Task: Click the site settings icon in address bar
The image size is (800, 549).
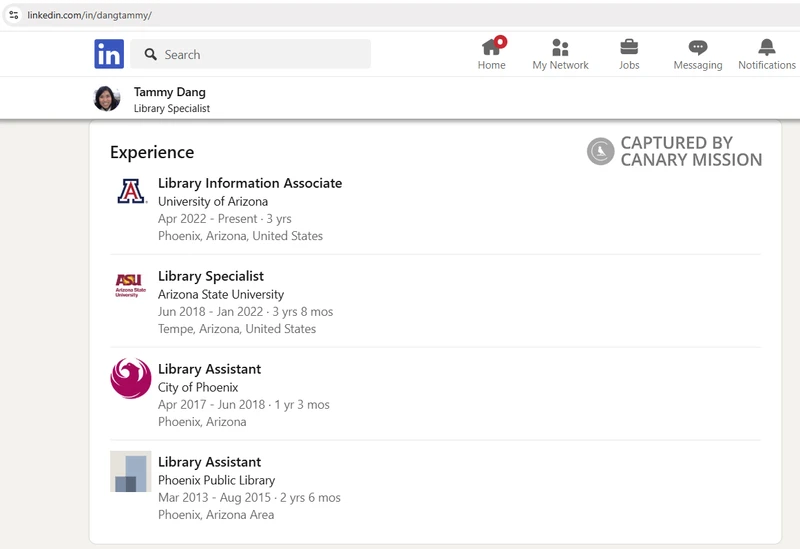Action: point(14,15)
